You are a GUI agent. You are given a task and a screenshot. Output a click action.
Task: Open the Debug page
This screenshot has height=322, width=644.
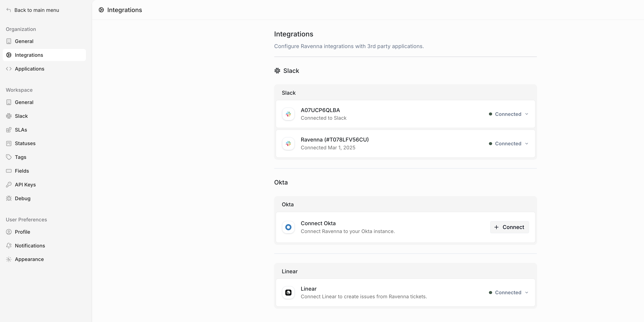click(x=44, y=198)
